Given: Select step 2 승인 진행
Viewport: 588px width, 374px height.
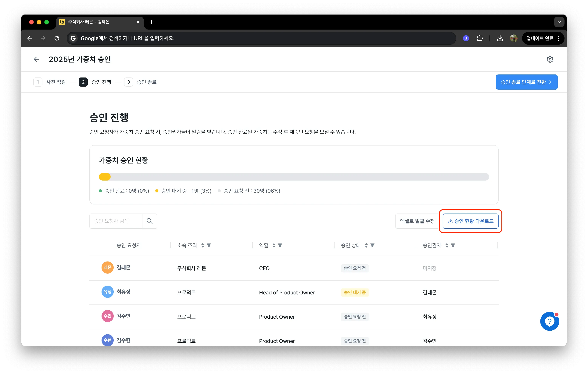Looking at the screenshot, I should (95, 82).
